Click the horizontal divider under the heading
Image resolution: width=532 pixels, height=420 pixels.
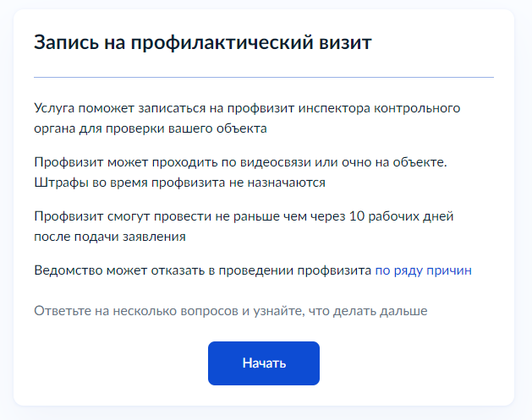[x=264, y=77]
